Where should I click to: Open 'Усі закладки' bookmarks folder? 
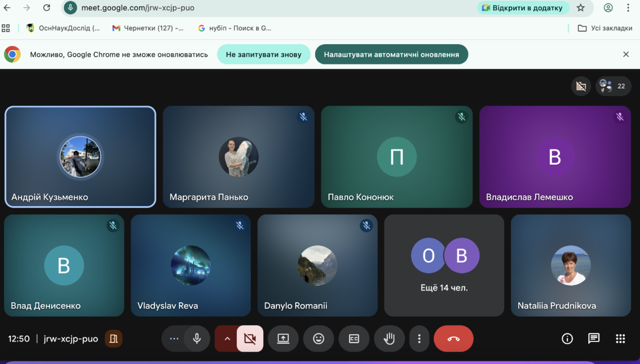605,28
